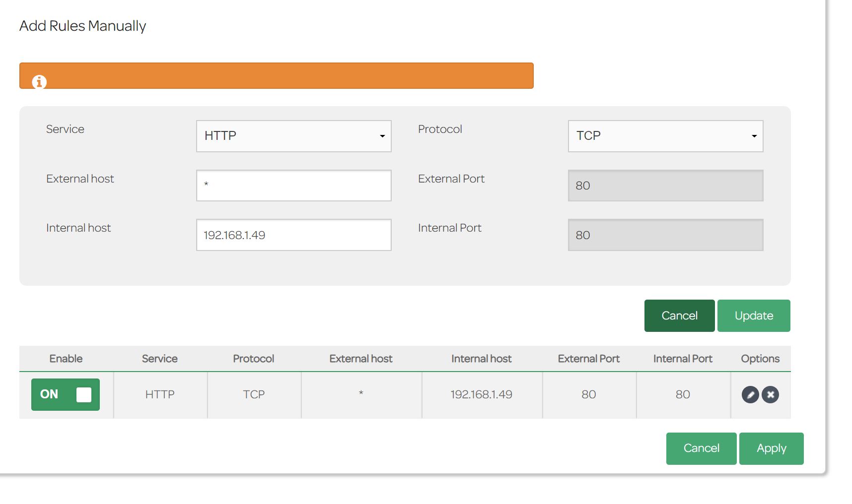
Task: Delete the HTTP rule with the X icon
Action: (770, 395)
